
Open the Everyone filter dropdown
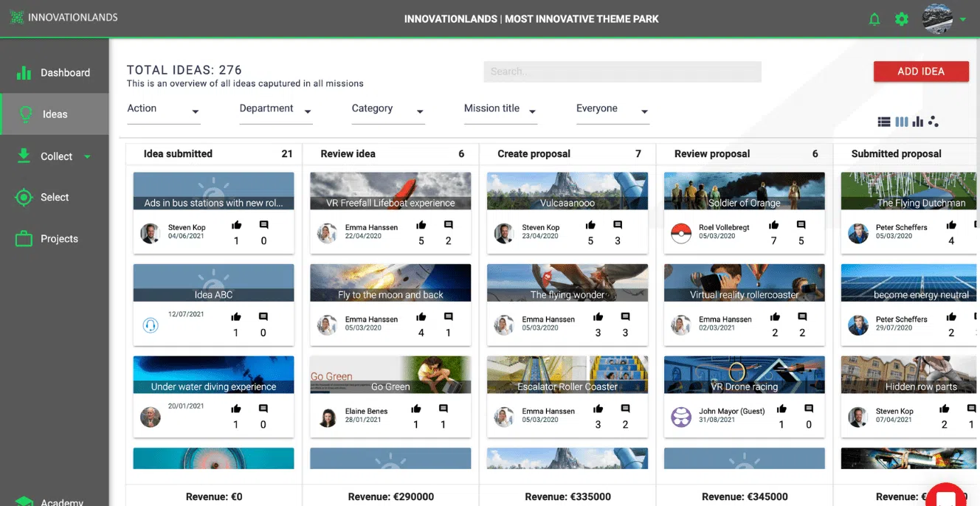612,110
